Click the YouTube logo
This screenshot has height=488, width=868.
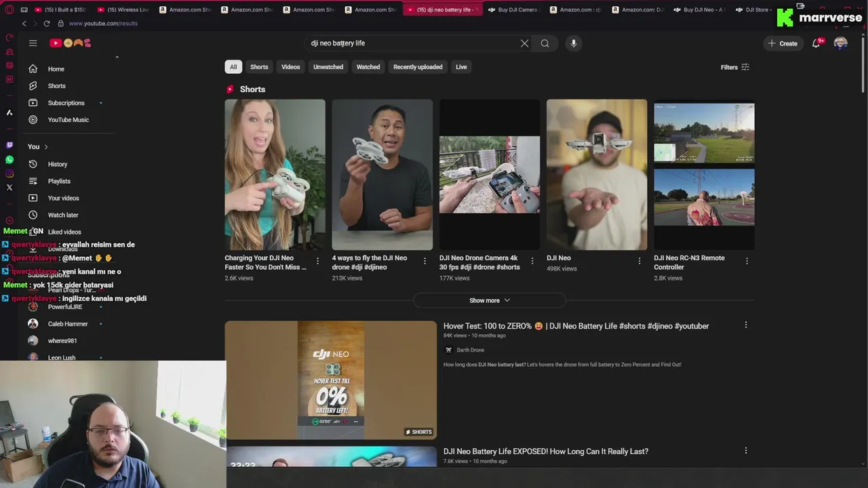click(71, 43)
